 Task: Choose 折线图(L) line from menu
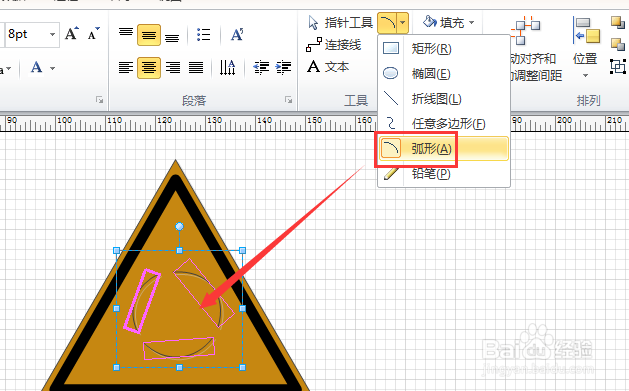tap(444, 99)
